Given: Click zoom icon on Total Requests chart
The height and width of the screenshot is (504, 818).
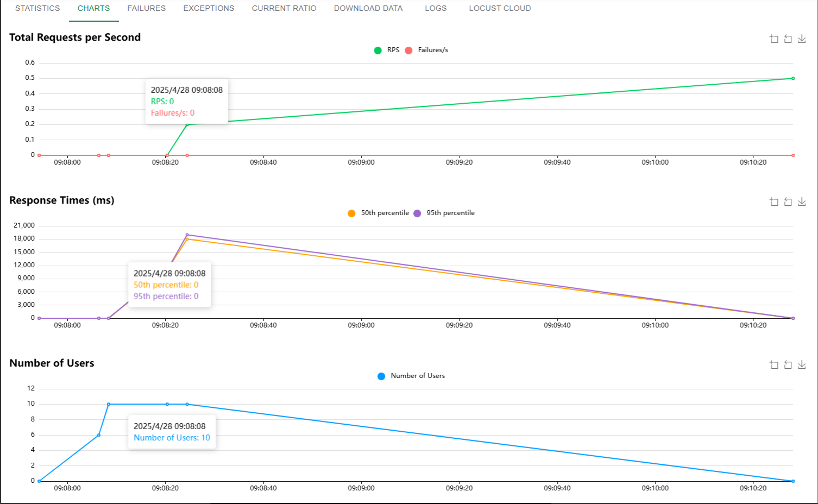Looking at the screenshot, I should (774, 39).
